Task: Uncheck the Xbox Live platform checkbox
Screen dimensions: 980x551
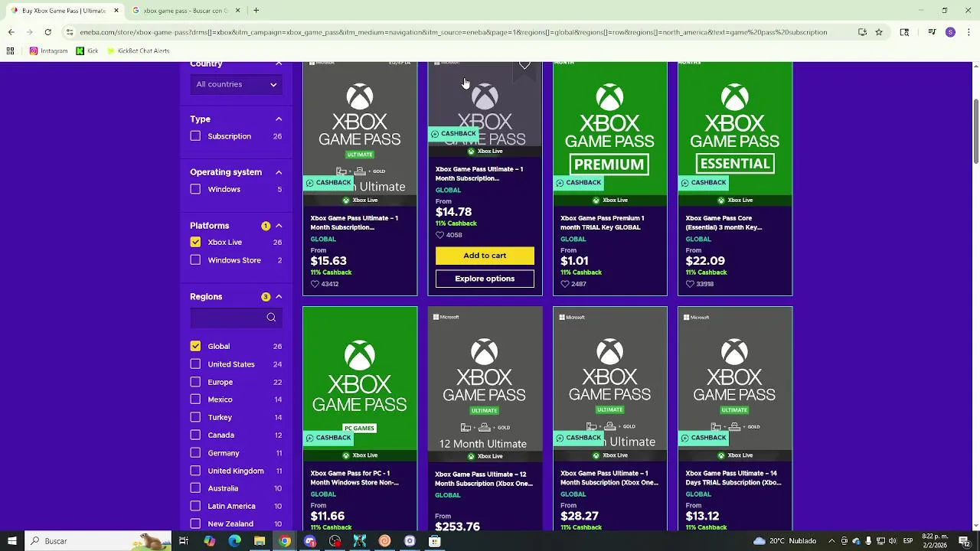Action: pos(195,242)
